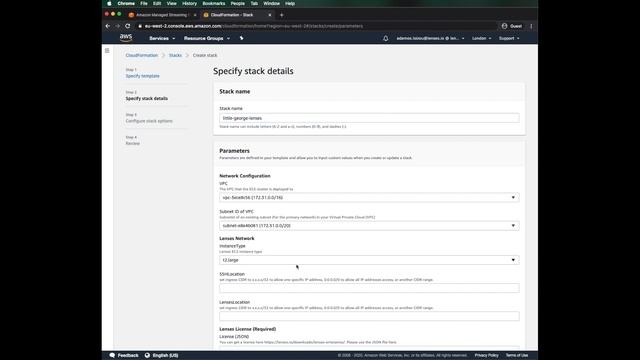This screenshot has height=360, width=640.
Task: Click the Stack name input field
Action: 369,118
